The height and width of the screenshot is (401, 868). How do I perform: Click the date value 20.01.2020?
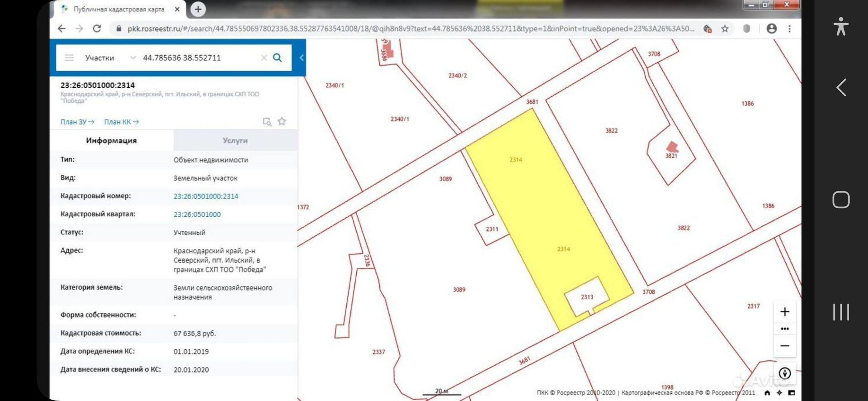[x=191, y=369]
